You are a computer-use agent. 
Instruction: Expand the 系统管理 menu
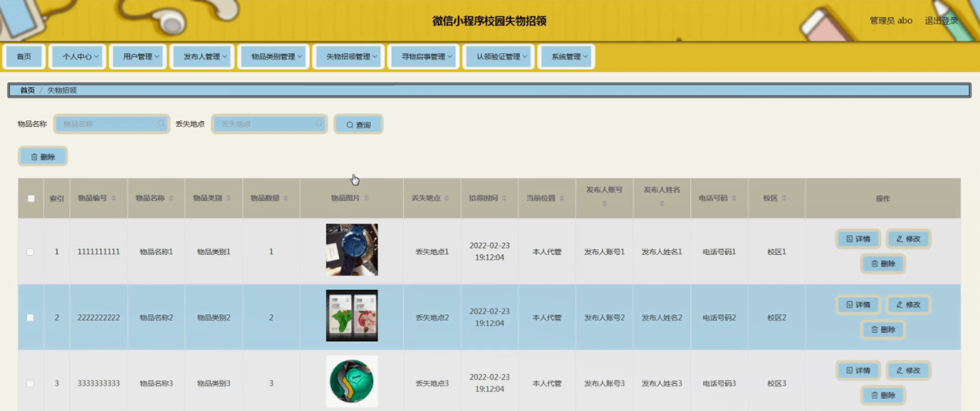(565, 57)
